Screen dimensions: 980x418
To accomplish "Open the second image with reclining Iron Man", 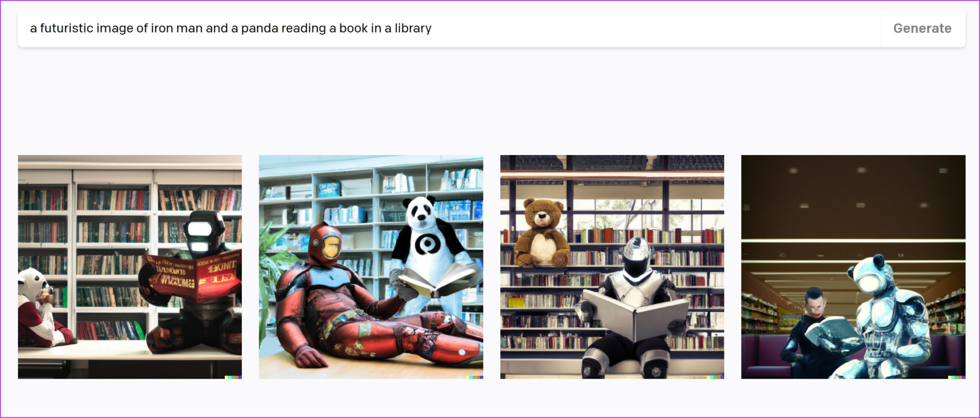I will point(371,267).
